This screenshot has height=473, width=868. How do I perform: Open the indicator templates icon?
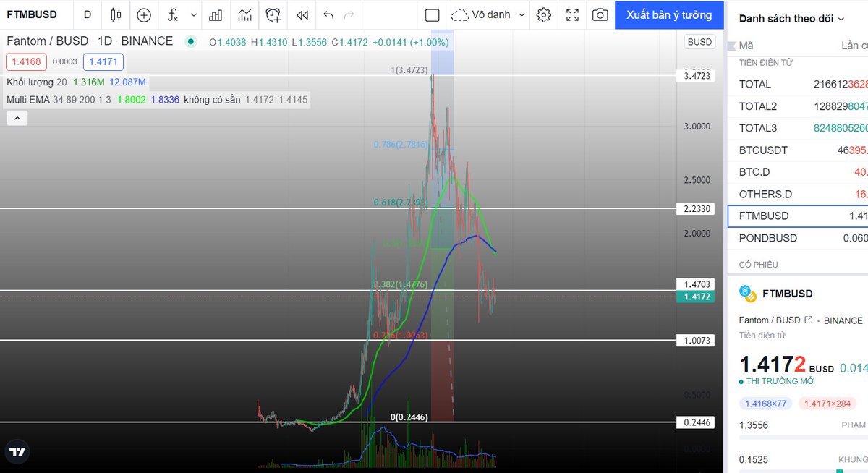pyautogui.click(x=245, y=14)
